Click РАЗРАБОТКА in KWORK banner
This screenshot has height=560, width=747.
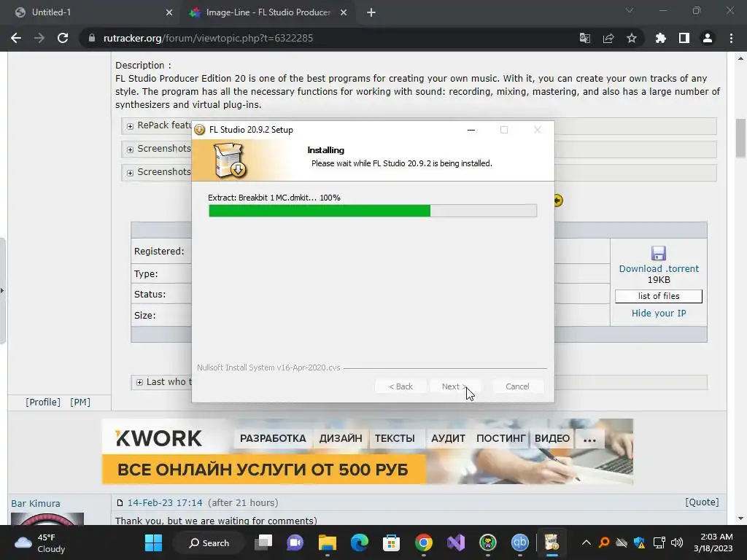[x=273, y=438]
